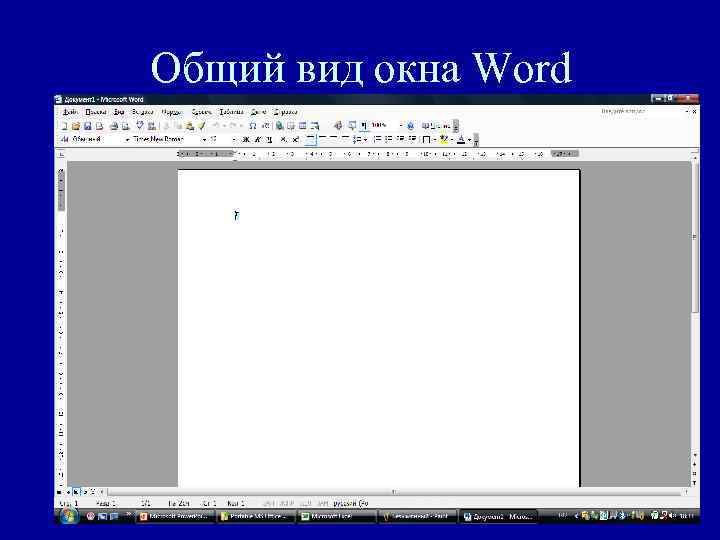Insert symbol (Omega) icon
Screen dimensions: 720x540
(x=253, y=126)
